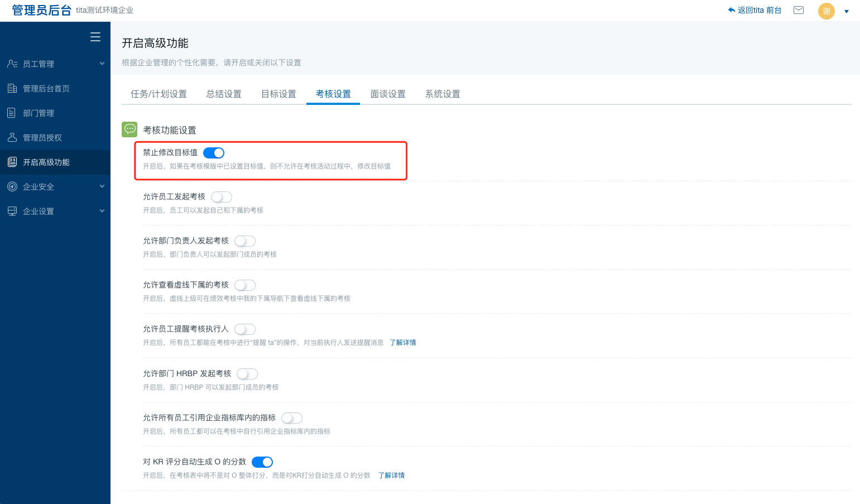
Task: Switch to 总结设置 tab
Action: pos(224,94)
